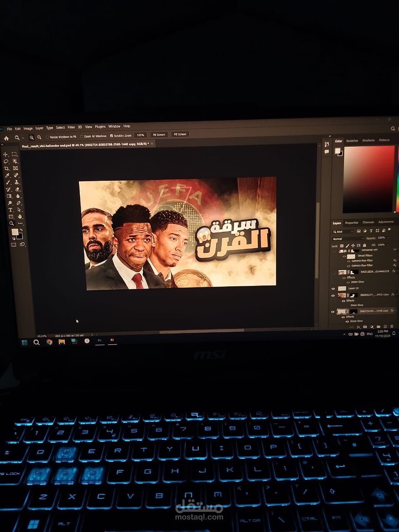
Task: Open the Window menu
Action: (x=114, y=126)
